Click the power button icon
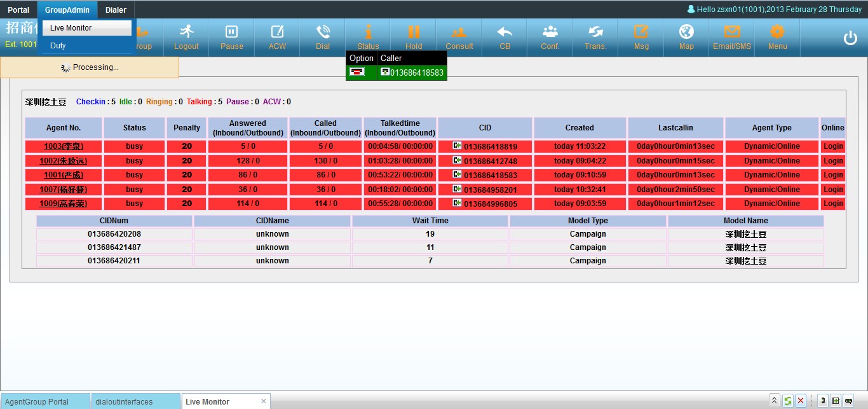This screenshot has height=409, width=868. click(x=850, y=38)
